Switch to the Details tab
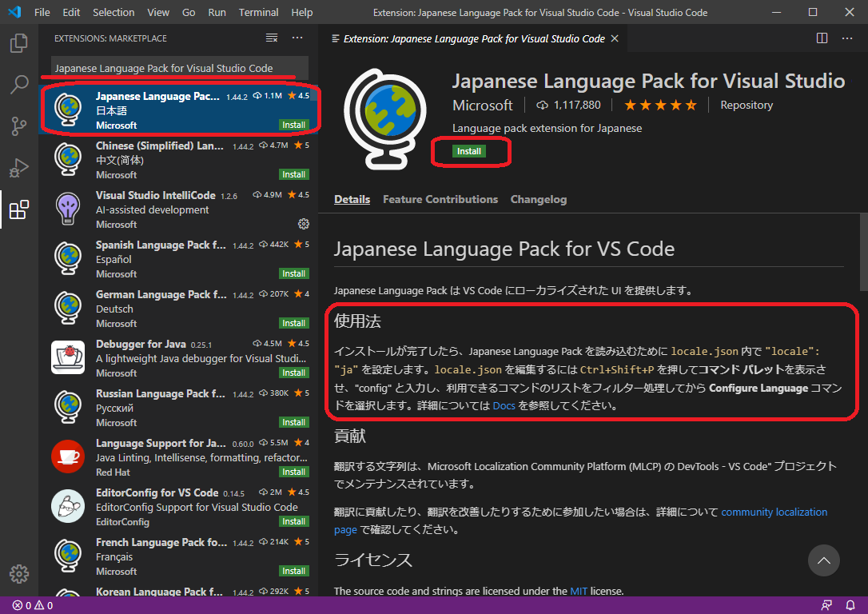Screen dimensions: 868x614 point(352,199)
